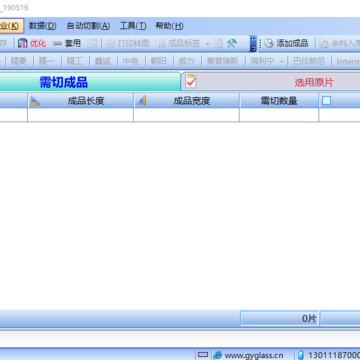Click the 需切数量 column header
Image resolution: width=360 pixels, height=360 pixels.
coord(279,101)
